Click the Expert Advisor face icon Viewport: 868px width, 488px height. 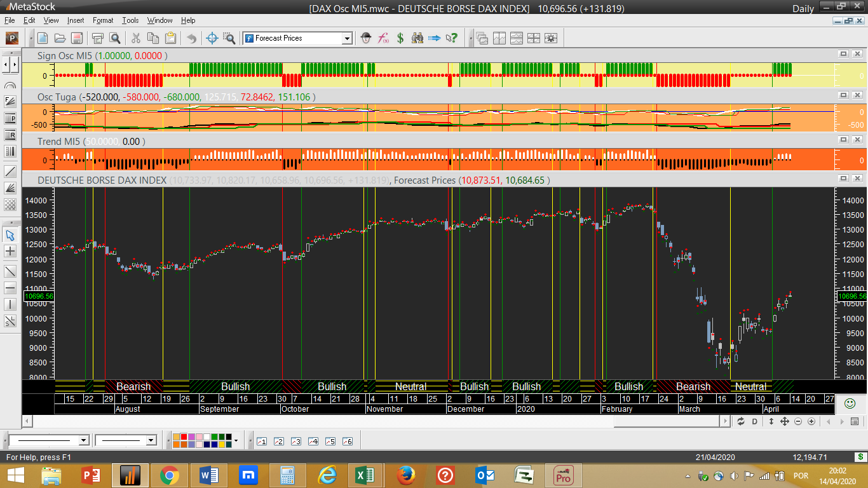pyautogui.click(x=366, y=38)
